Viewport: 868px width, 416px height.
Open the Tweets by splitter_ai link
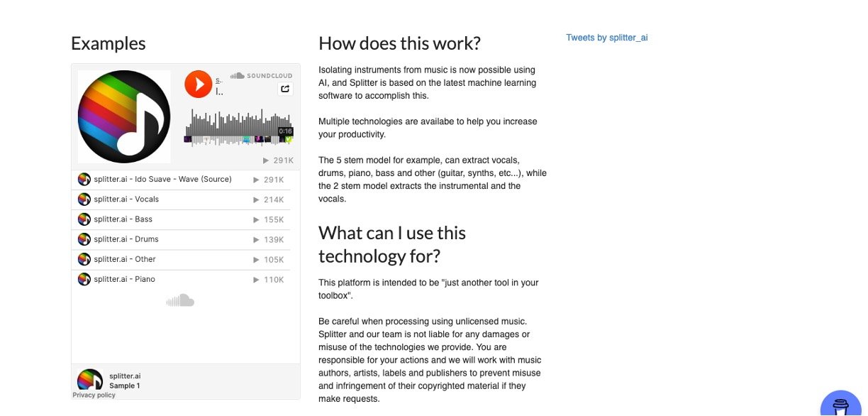(606, 38)
